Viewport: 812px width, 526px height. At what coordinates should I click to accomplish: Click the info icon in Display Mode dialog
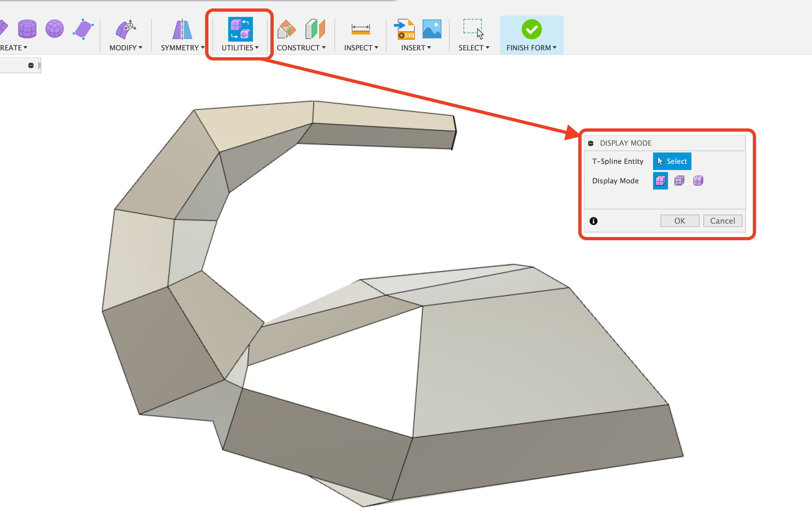[x=593, y=221]
